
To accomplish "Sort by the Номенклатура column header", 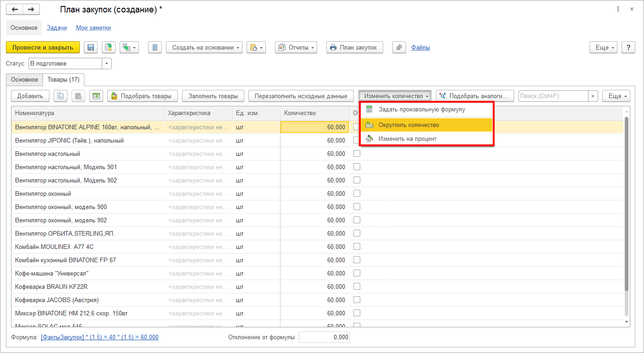I will (x=88, y=113).
